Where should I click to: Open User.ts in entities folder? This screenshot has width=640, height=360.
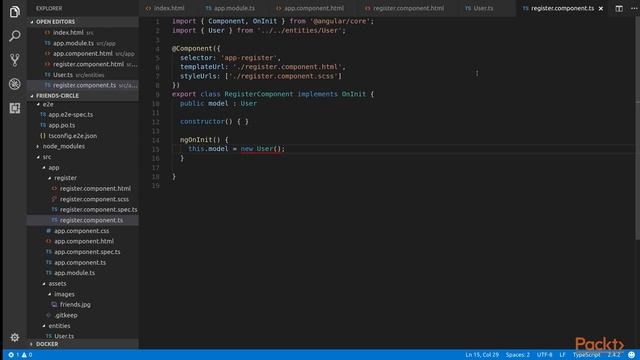pos(64,336)
